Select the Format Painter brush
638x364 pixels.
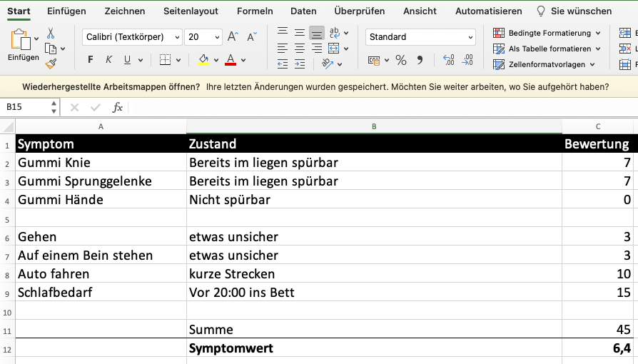[x=51, y=64]
